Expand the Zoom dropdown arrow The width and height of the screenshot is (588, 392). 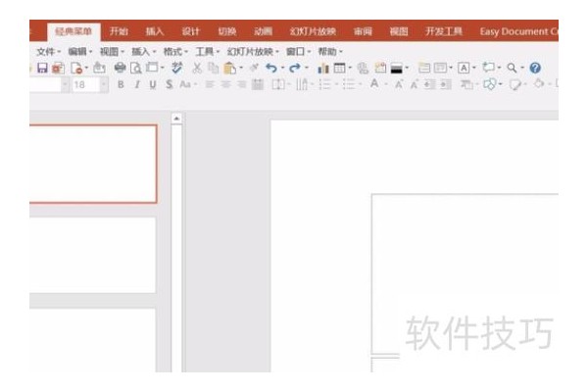tap(522, 68)
